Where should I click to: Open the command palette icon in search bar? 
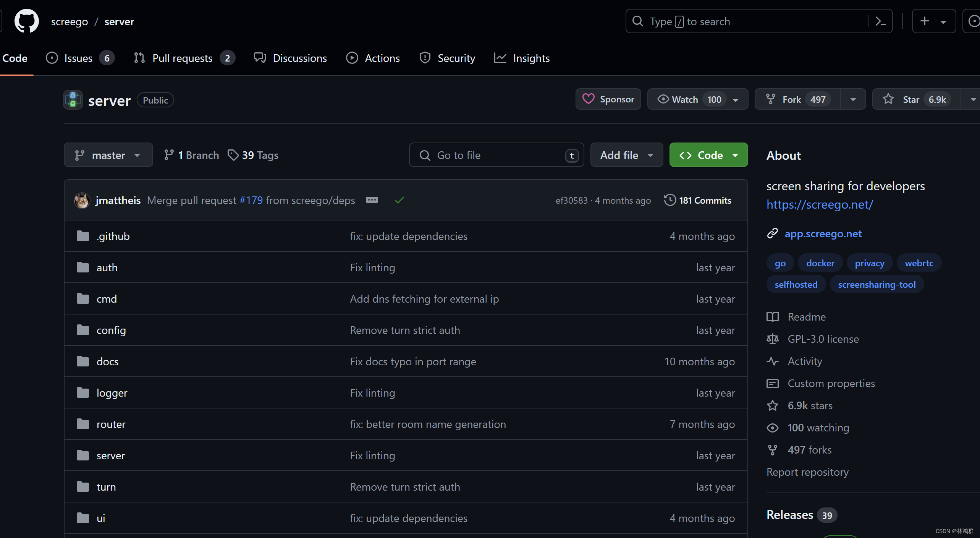tap(880, 21)
